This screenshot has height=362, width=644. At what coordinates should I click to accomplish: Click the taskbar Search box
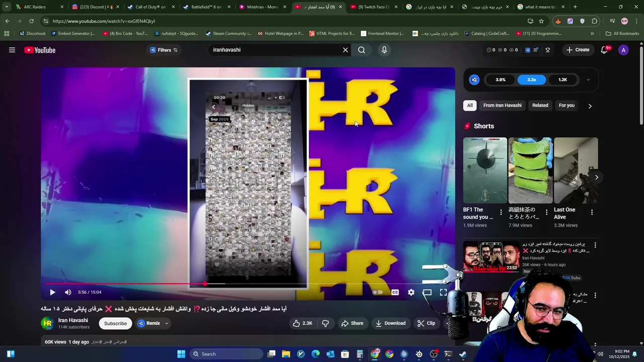tap(226, 354)
